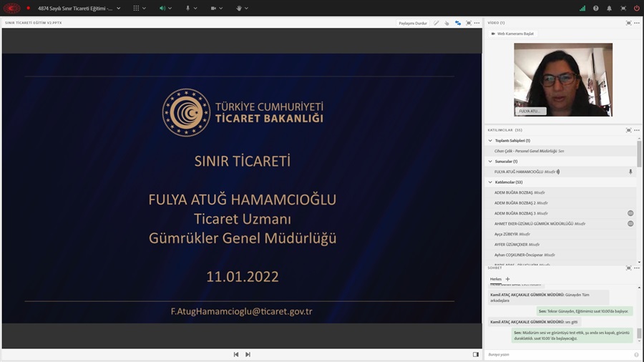Maximize the Katılımcılar pod
Image resolution: width=644 pixels, height=362 pixels.
click(x=628, y=130)
